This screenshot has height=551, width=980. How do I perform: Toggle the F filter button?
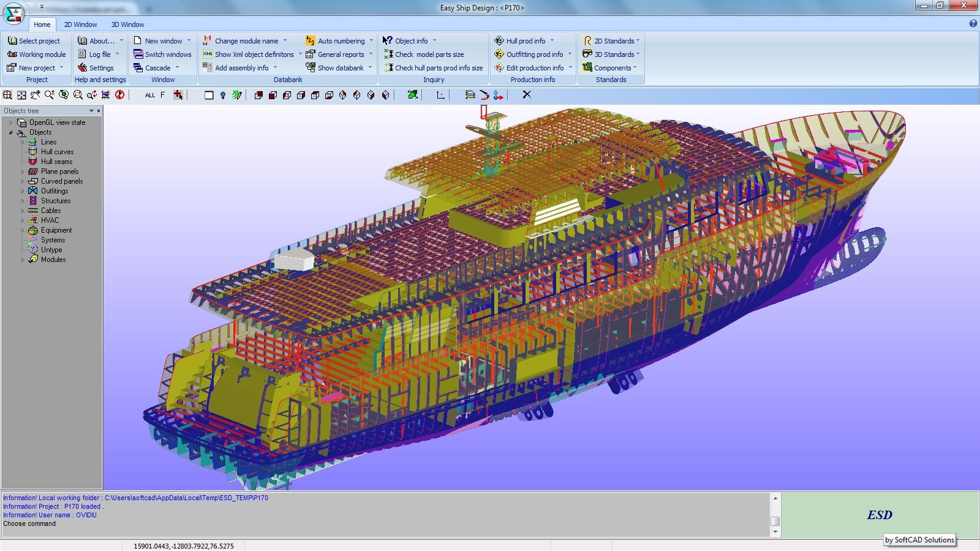162,95
